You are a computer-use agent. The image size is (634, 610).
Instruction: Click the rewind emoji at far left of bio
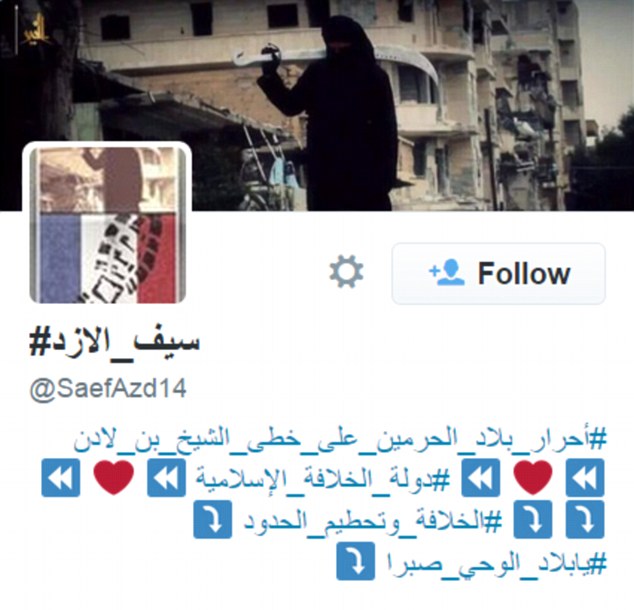(61, 478)
